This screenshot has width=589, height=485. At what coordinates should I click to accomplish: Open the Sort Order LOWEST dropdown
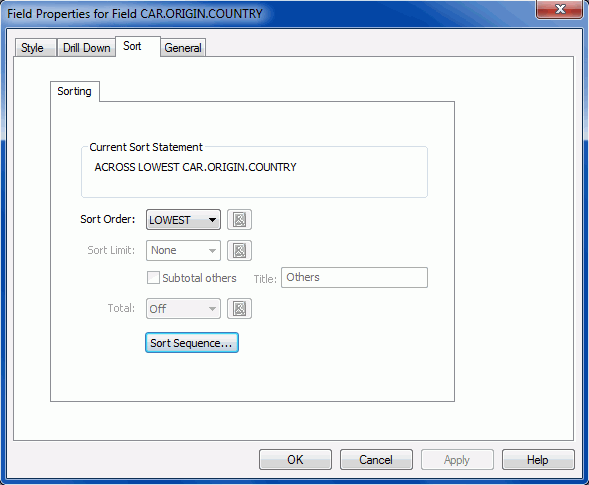click(183, 219)
